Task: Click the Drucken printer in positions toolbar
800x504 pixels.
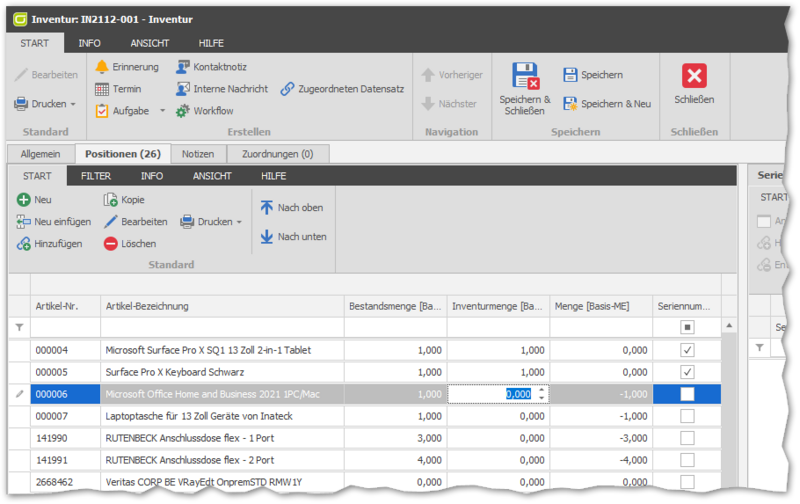Action: [x=187, y=222]
